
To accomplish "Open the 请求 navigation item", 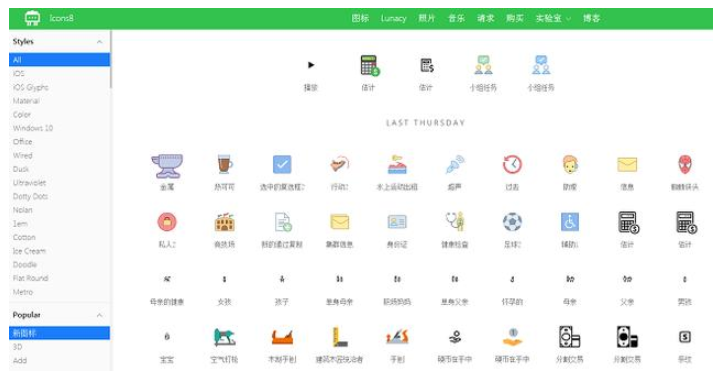I will tap(486, 18).
